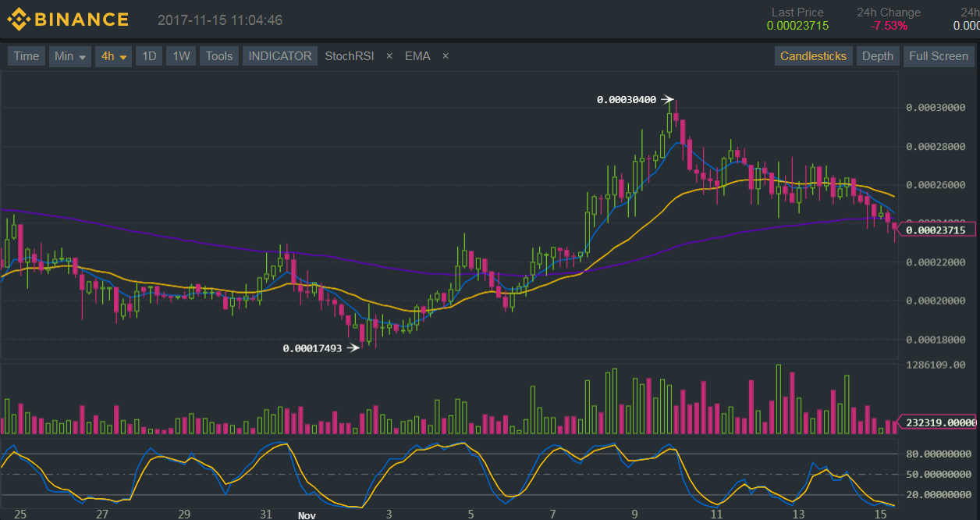The height and width of the screenshot is (520, 980).
Task: Click the Binance logo
Action: point(68,19)
